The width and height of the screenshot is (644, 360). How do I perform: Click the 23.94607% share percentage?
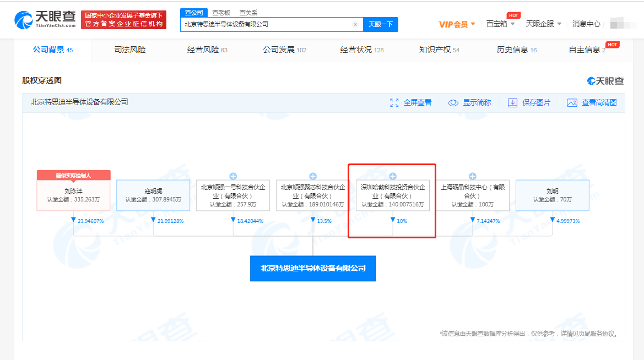[x=90, y=221]
